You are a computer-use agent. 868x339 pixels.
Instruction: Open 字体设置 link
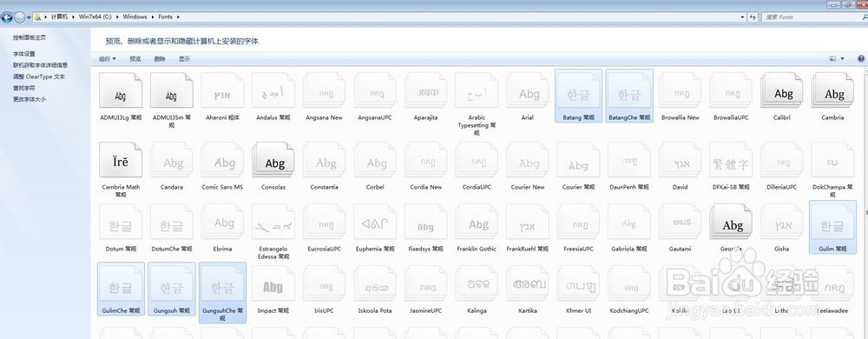(x=23, y=54)
